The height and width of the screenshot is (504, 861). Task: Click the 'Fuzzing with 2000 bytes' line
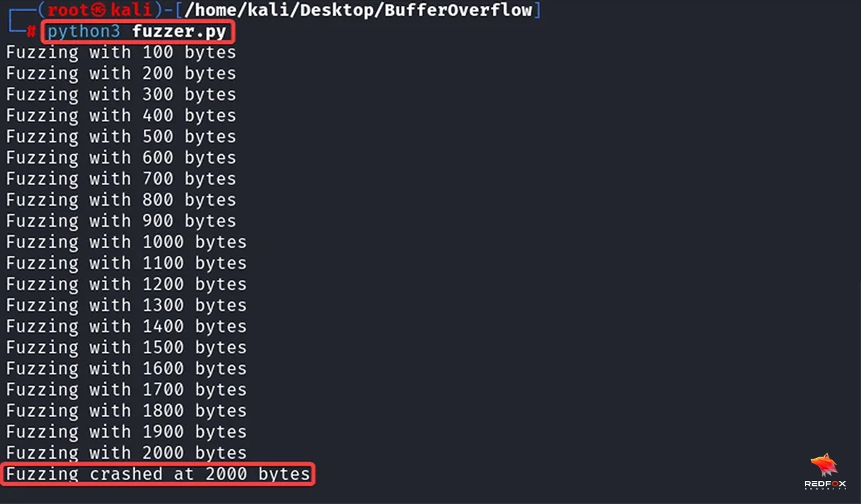click(x=126, y=453)
